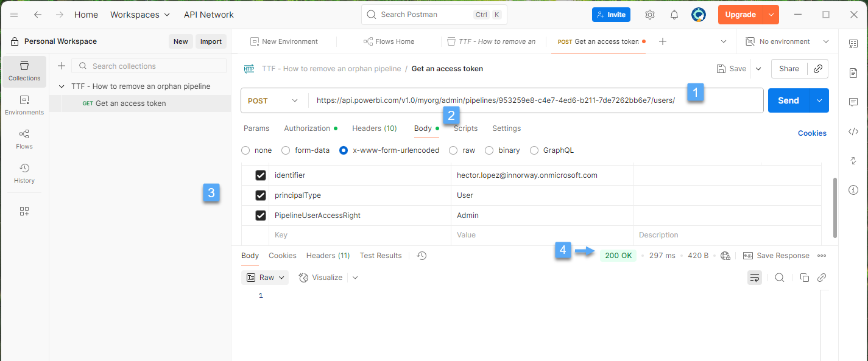Open configure sidebar apps grid icon
This screenshot has height=361, width=868.
[x=24, y=211]
